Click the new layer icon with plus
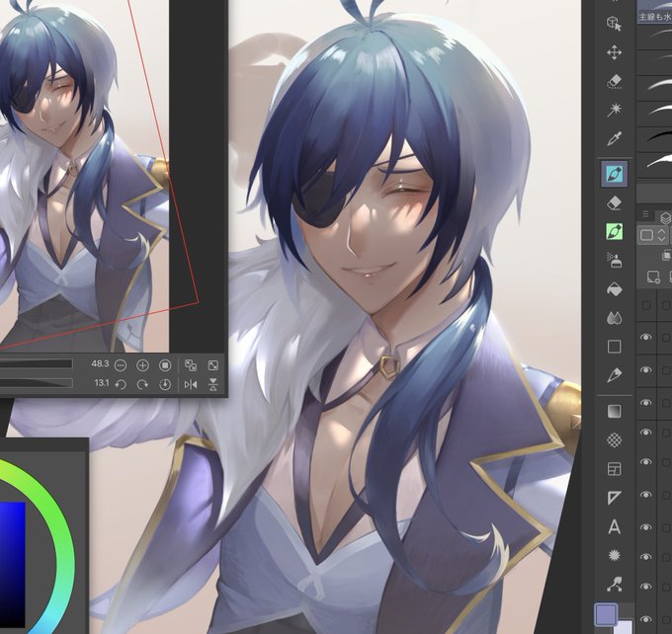Screen dimensions: 672x634 tap(653, 277)
